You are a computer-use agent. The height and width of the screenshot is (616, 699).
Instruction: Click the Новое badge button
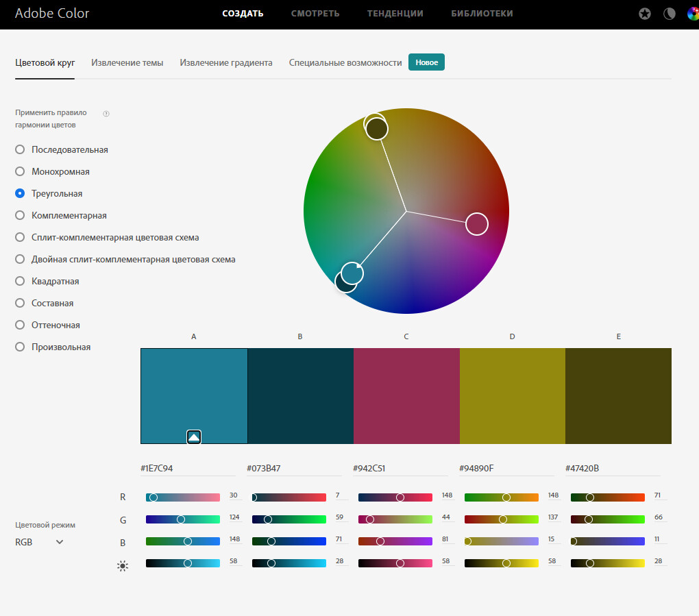coord(427,62)
